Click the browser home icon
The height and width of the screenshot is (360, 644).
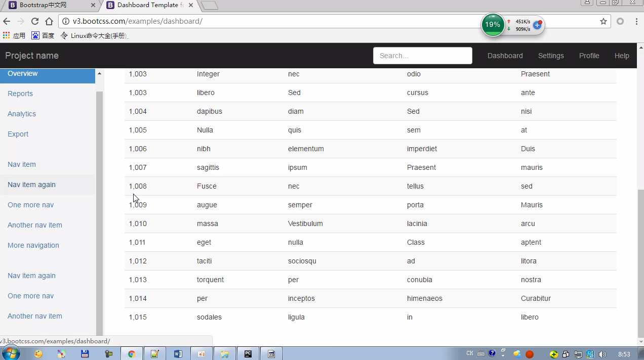pyautogui.click(x=49, y=21)
